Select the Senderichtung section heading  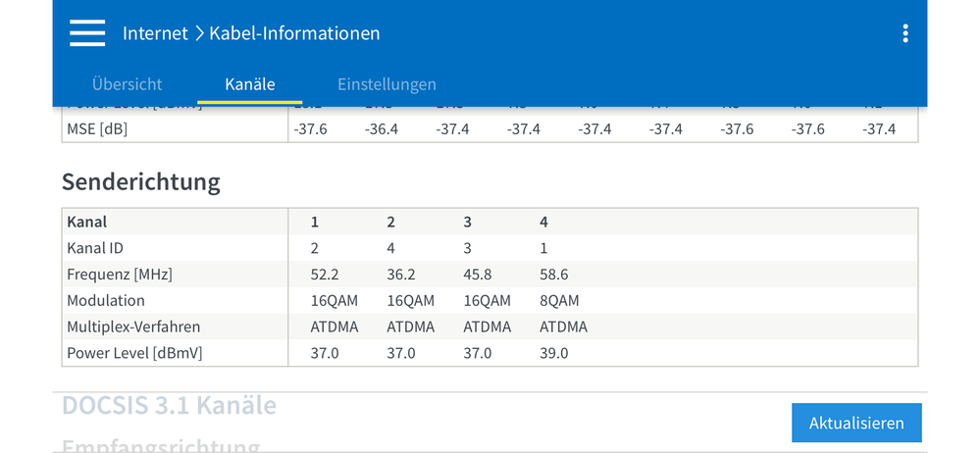141,181
